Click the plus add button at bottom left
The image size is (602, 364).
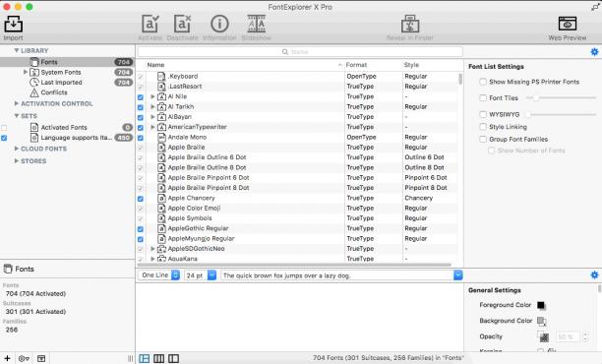tap(7, 359)
